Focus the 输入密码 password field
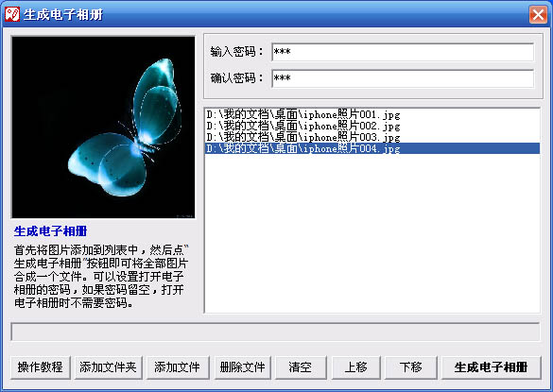 [x=403, y=52]
